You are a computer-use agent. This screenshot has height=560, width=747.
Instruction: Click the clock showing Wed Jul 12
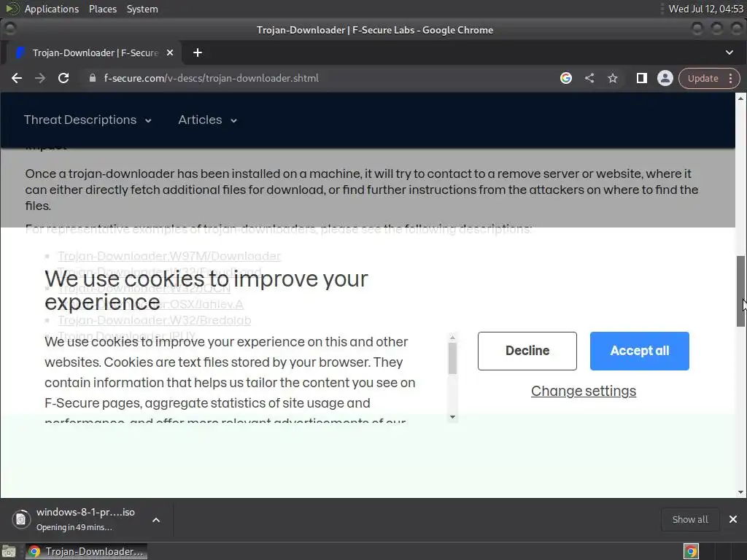pyautogui.click(x=705, y=9)
